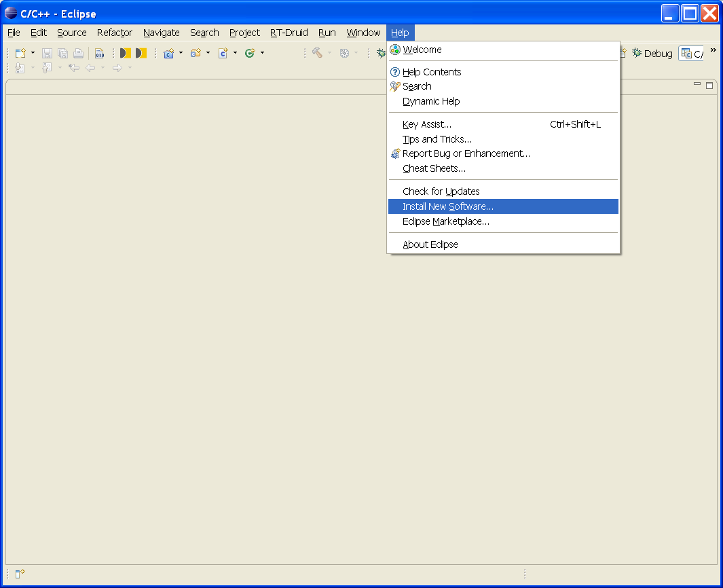Open the File menu
The image size is (723, 588).
pyautogui.click(x=14, y=33)
